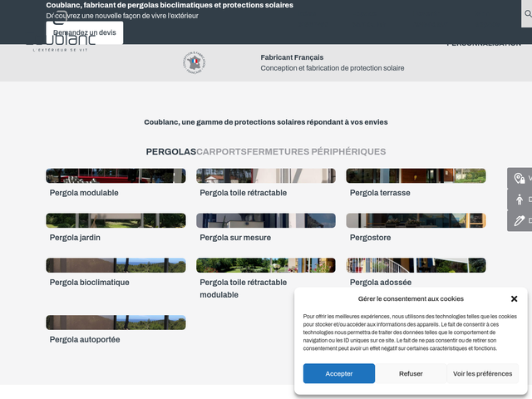Viewport: 532px width, 399px height.
Task: Open the Pergostore thumbnail image
Action: [416, 220]
